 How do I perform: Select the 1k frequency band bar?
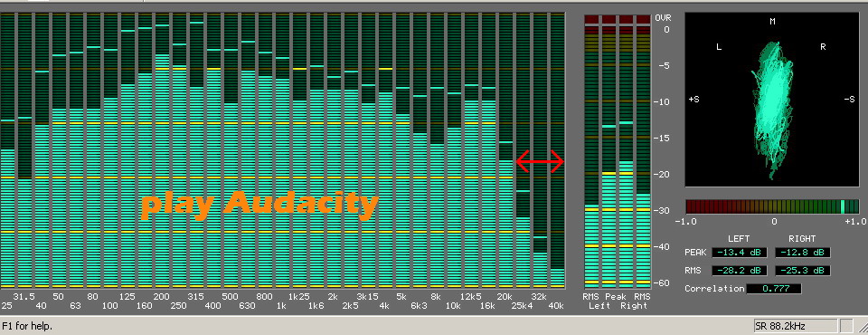click(282, 149)
